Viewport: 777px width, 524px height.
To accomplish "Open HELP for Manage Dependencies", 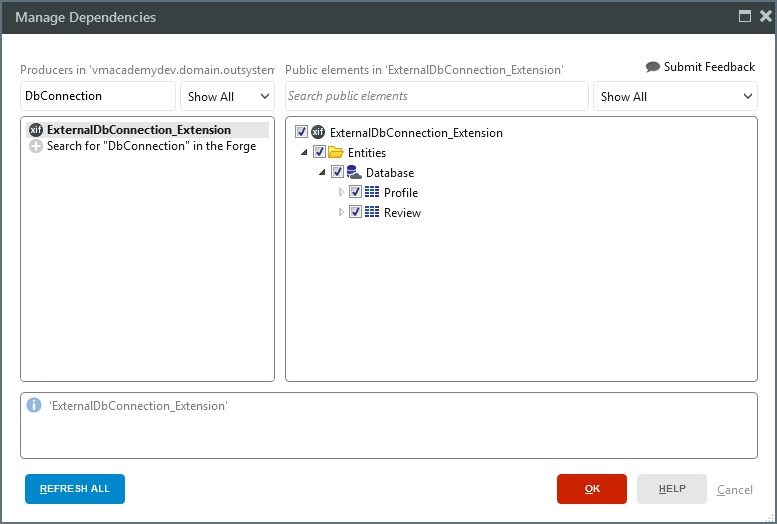I will tap(672, 489).
